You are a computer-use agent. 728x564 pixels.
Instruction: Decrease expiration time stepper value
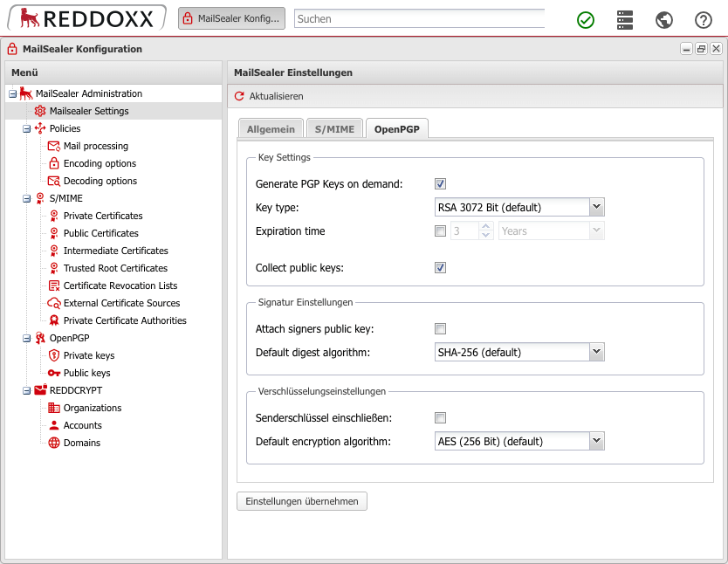pyautogui.click(x=485, y=235)
